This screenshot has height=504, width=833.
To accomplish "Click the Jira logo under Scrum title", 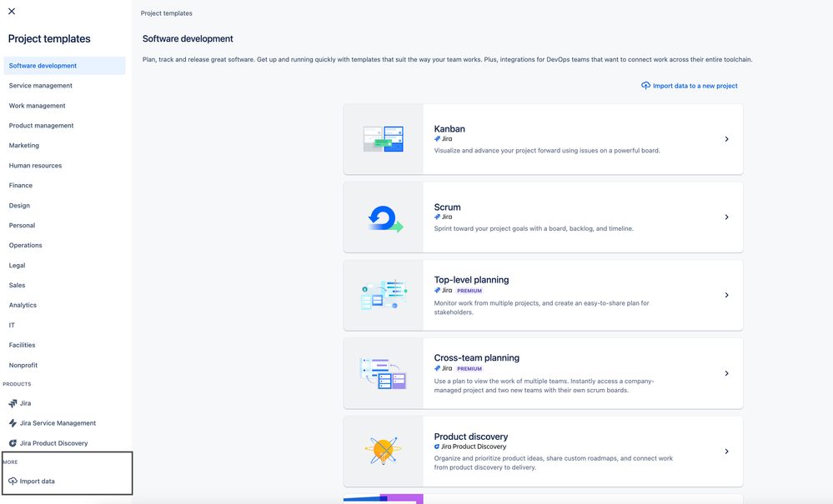I will [x=443, y=217].
